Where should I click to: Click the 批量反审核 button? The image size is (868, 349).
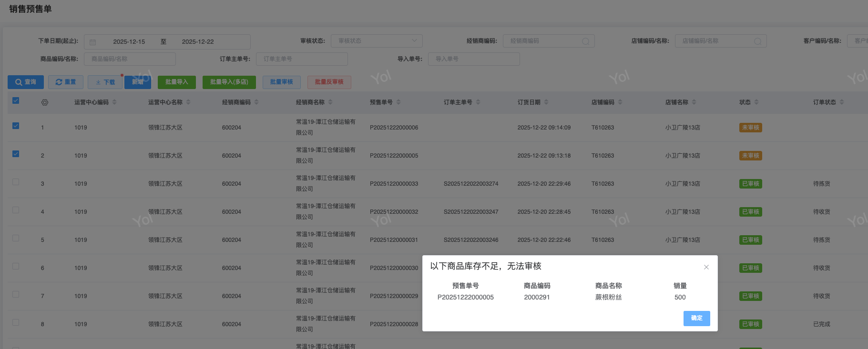[x=329, y=82]
